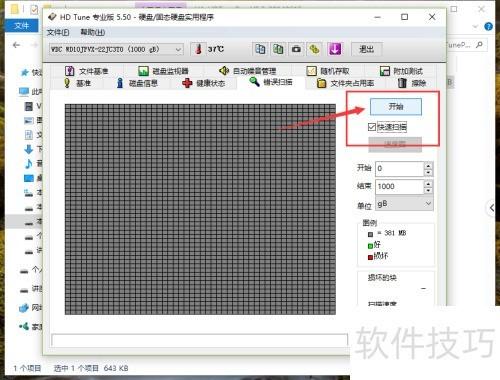Click the search magnifier in Explorer

479,45
